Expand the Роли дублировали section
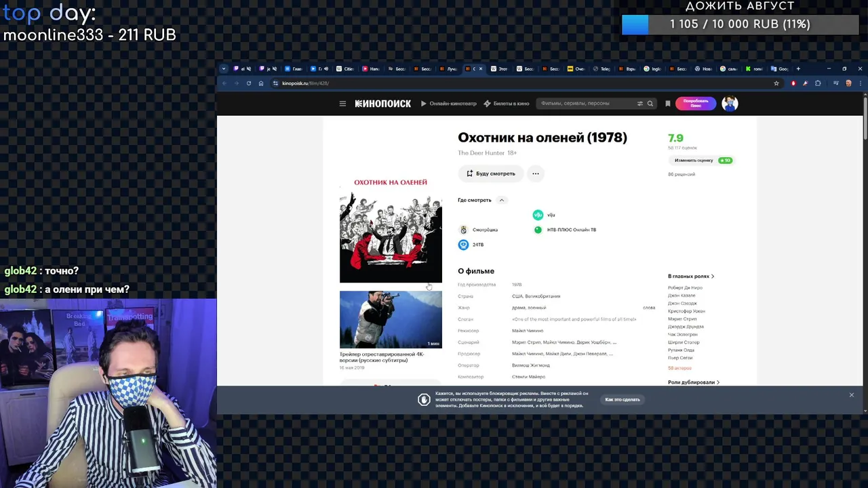Viewport: 868px width, 488px height. (694, 382)
